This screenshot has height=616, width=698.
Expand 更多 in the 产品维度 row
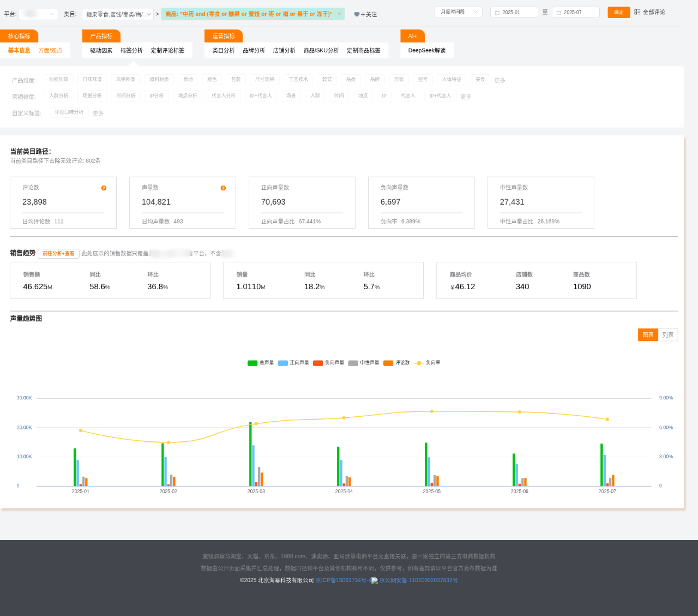(x=500, y=81)
